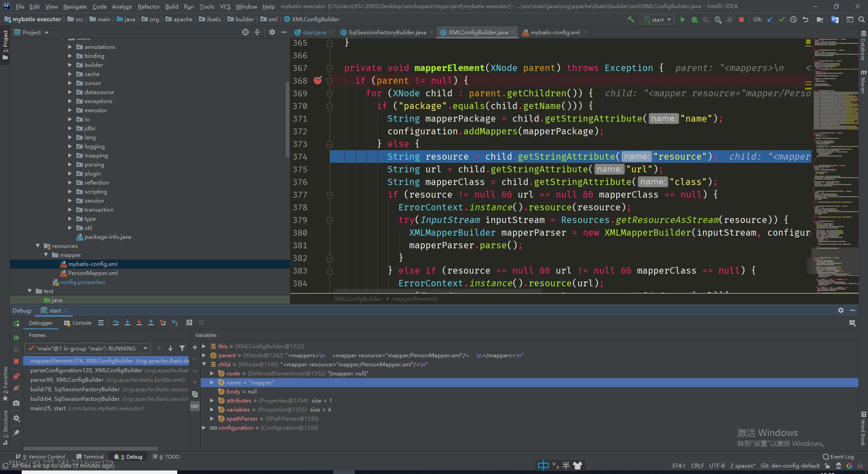Step over in debugger toolbar
The height and width of the screenshot is (474, 868).
116,322
